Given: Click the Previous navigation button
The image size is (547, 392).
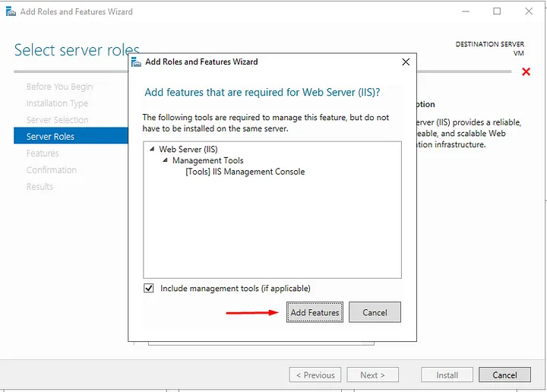Looking at the screenshot, I should point(315,375).
